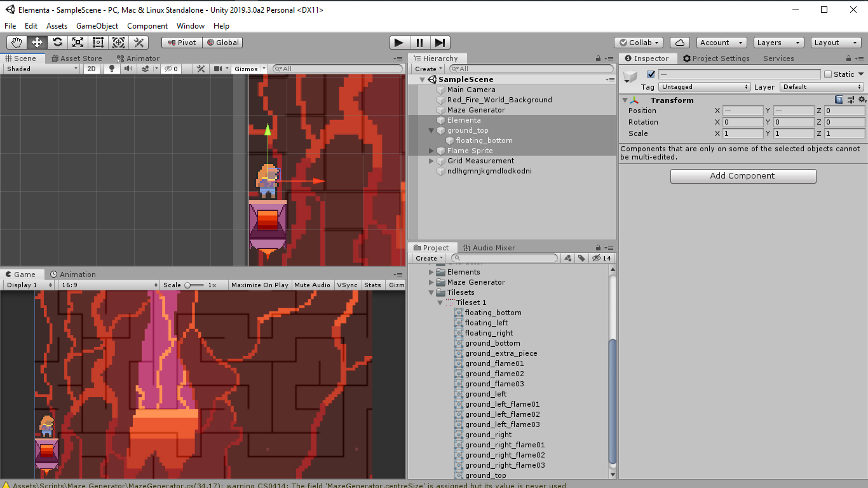Click the Step frame button
The image size is (868, 488).
coord(440,43)
